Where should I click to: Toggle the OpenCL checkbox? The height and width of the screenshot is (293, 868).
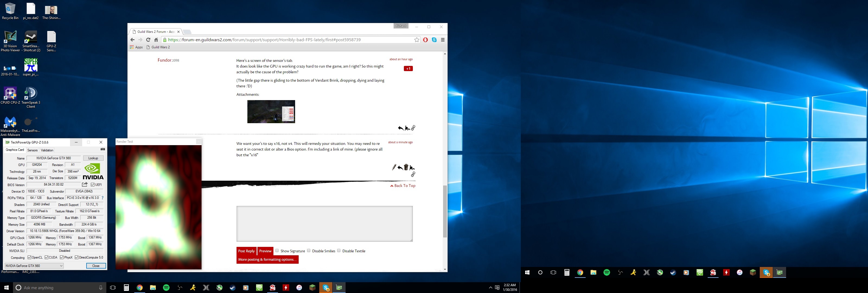29,258
